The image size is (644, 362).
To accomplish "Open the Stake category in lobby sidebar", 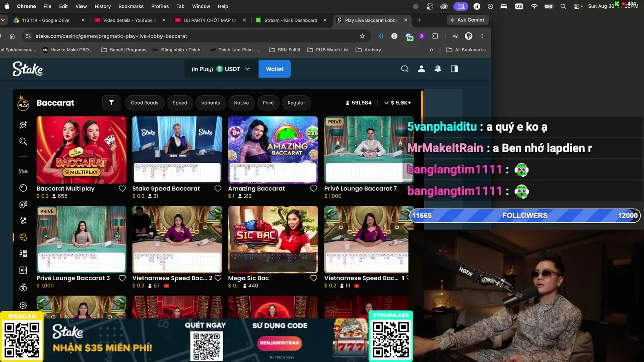I will 23,171.
